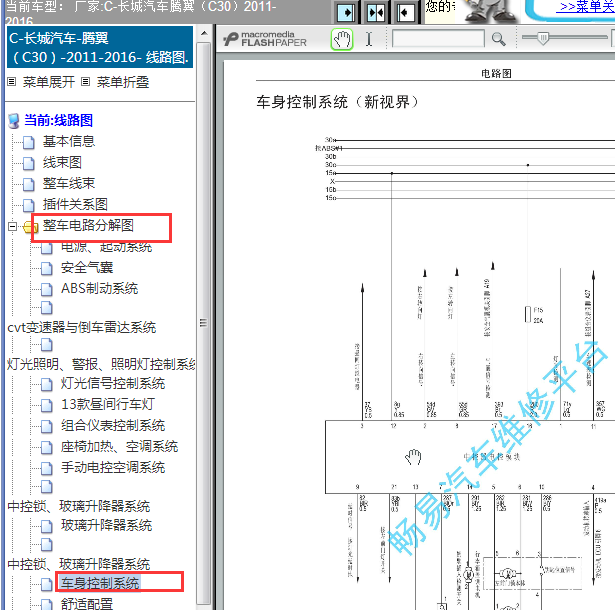
Task: Click the 整车电路分解图 folder icon
Action: pyautogui.click(x=30, y=227)
